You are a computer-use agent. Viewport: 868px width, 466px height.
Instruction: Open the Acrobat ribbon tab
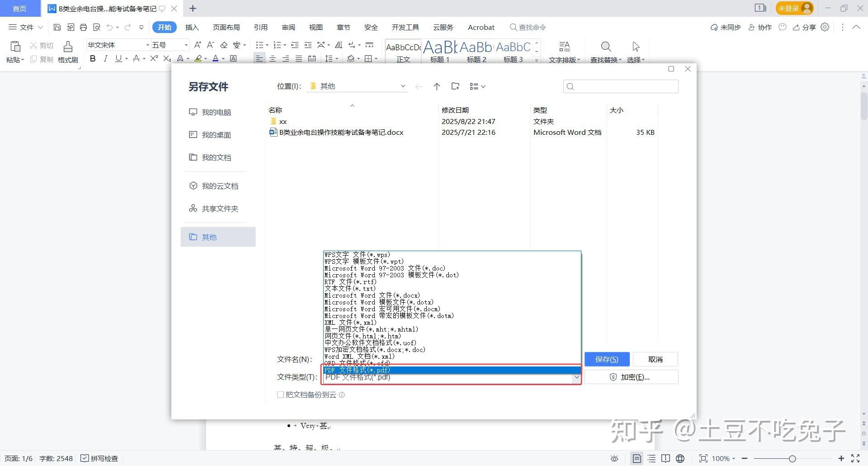click(481, 27)
